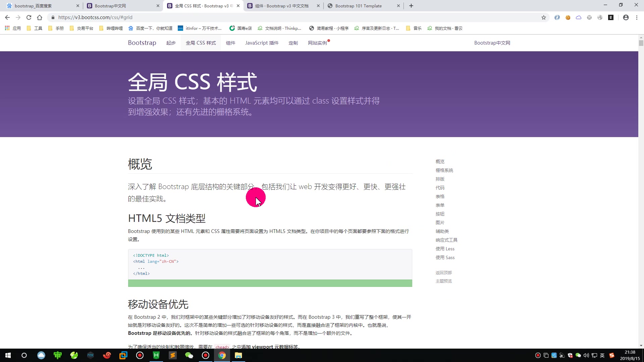The image size is (644, 362).
Task: Click the scrollbar down arrow
Action: click(641, 346)
